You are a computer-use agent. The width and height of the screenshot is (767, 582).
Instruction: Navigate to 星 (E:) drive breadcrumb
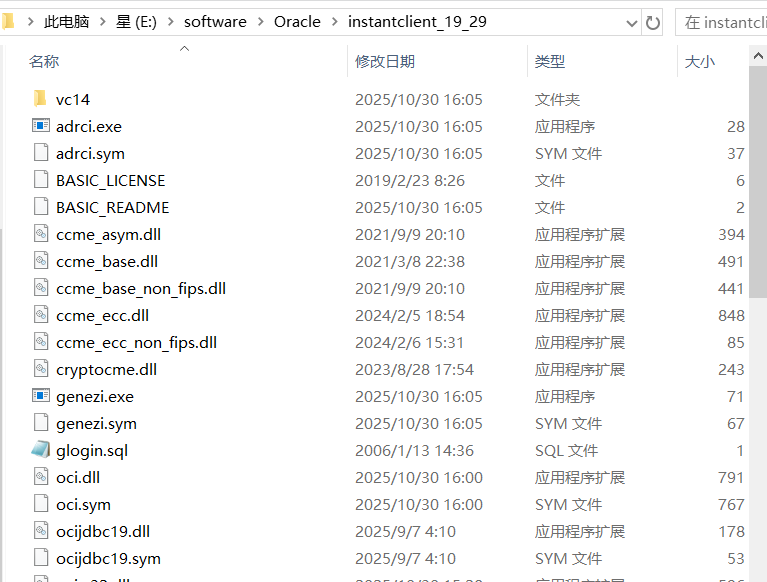[136, 22]
